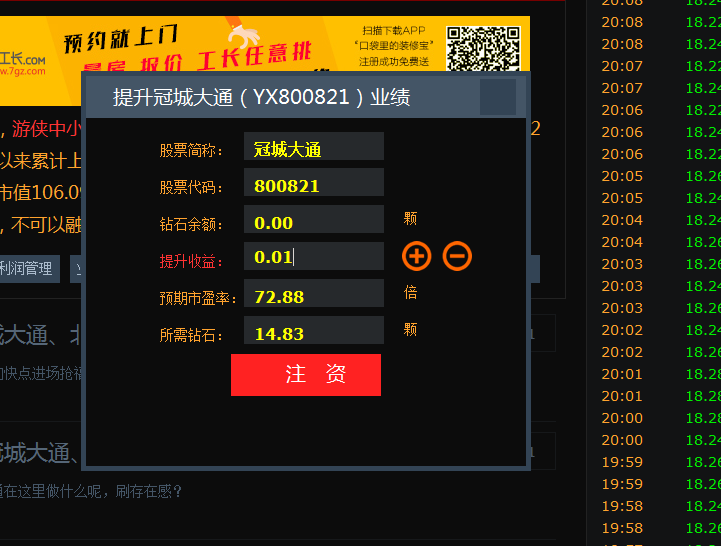Image resolution: width=721 pixels, height=546 pixels.
Task: Close the 提升冠城大通 业绩 dialog
Action: [498, 98]
